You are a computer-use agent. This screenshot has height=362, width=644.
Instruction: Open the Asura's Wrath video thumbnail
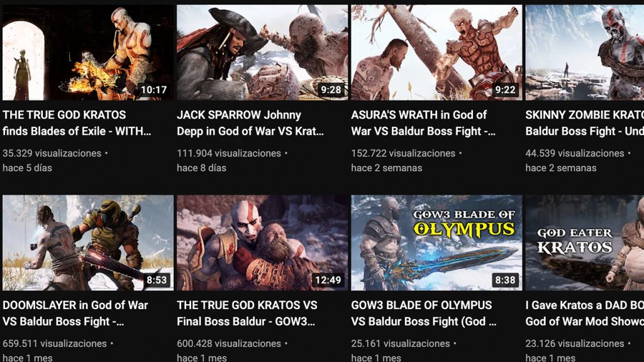click(x=436, y=53)
